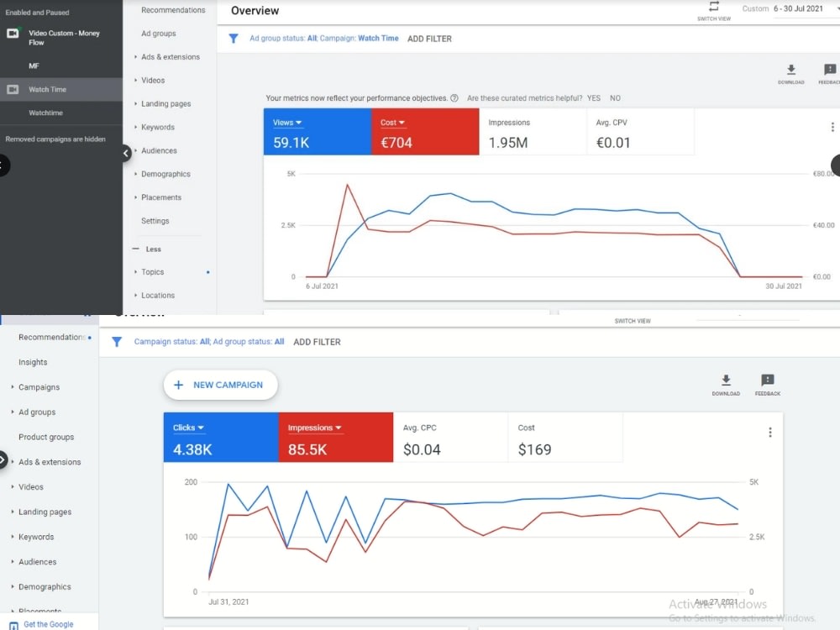Viewport: 840px width, 630px height.
Task: Open the Views metric dropdown
Action: [x=287, y=123]
